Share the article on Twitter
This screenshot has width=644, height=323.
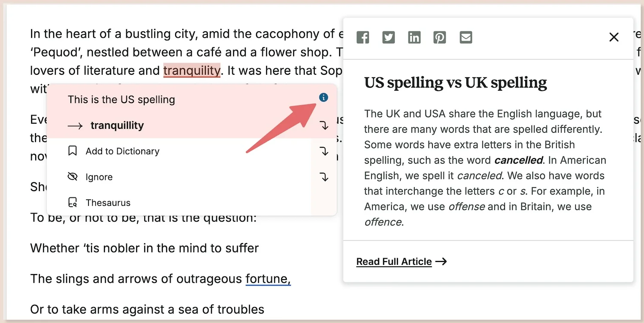tap(389, 37)
